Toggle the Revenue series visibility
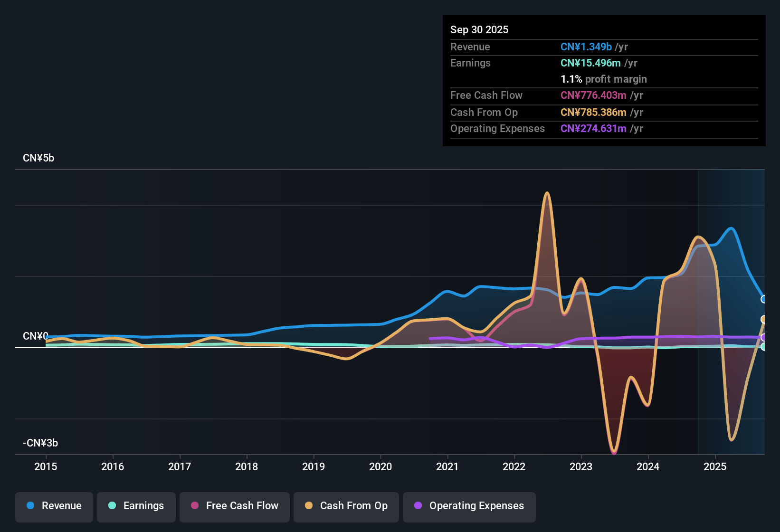Viewport: 780px width, 532px height. tap(54, 506)
